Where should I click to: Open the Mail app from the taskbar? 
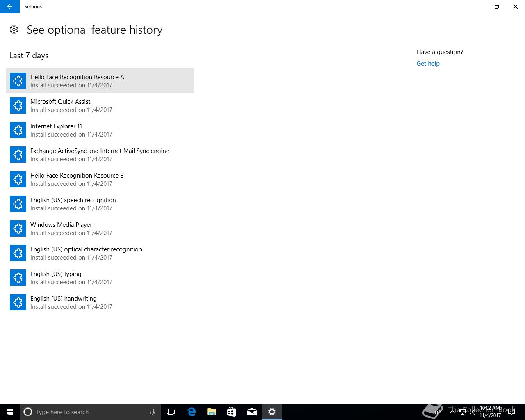[252, 412]
